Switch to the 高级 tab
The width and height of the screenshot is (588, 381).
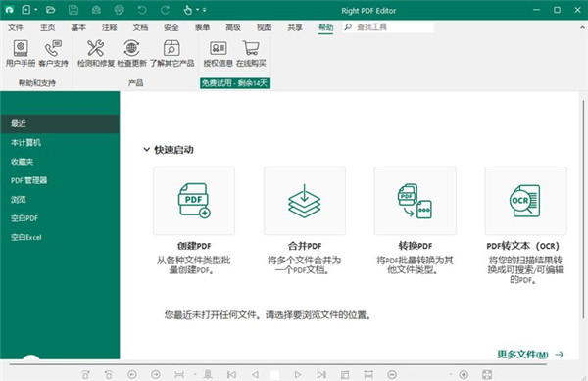pyautogui.click(x=233, y=27)
